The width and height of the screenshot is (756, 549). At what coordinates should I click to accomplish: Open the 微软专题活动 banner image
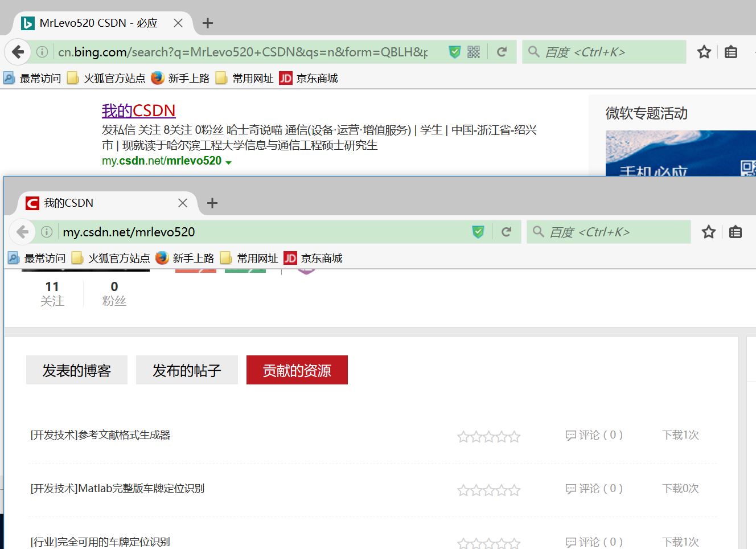[x=681, y=153]
